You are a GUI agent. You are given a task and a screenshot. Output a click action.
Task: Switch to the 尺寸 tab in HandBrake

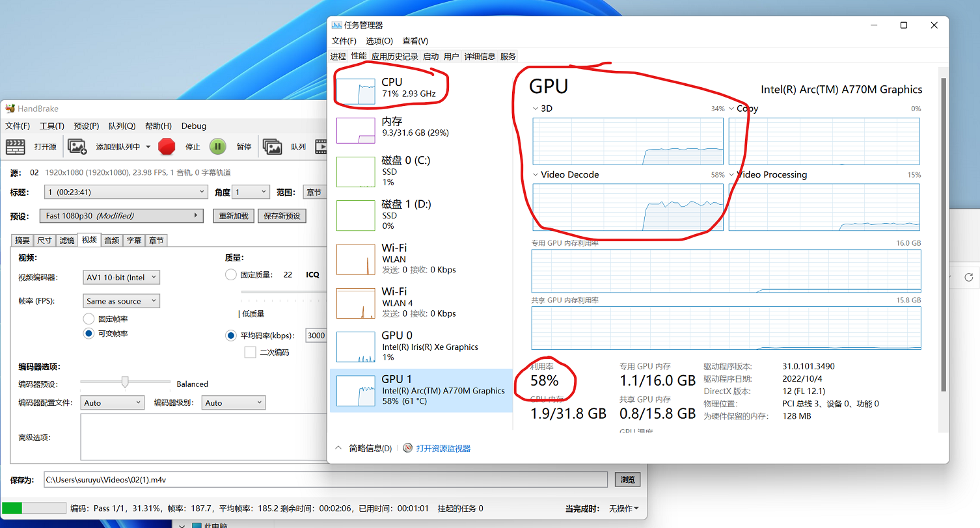[44, 240]
